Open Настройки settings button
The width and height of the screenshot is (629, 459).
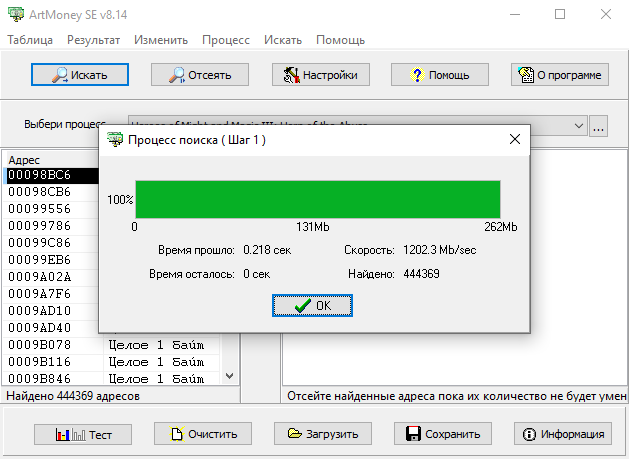tap(321, 75)
